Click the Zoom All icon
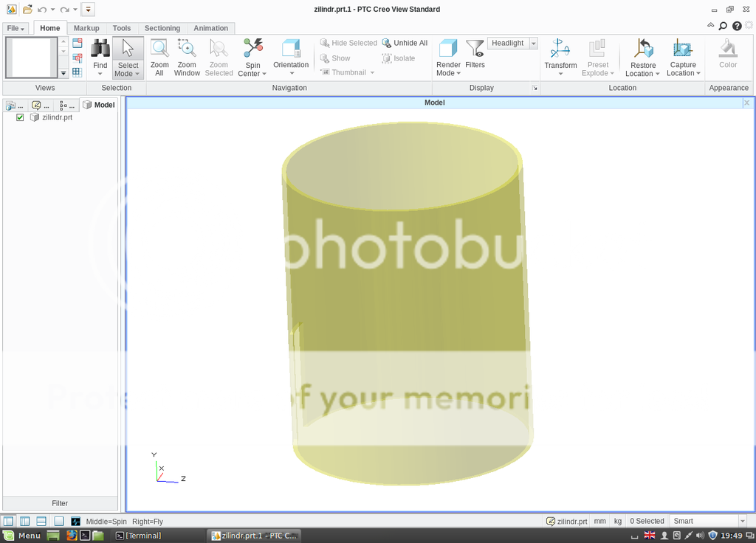 tap(159, 49)
